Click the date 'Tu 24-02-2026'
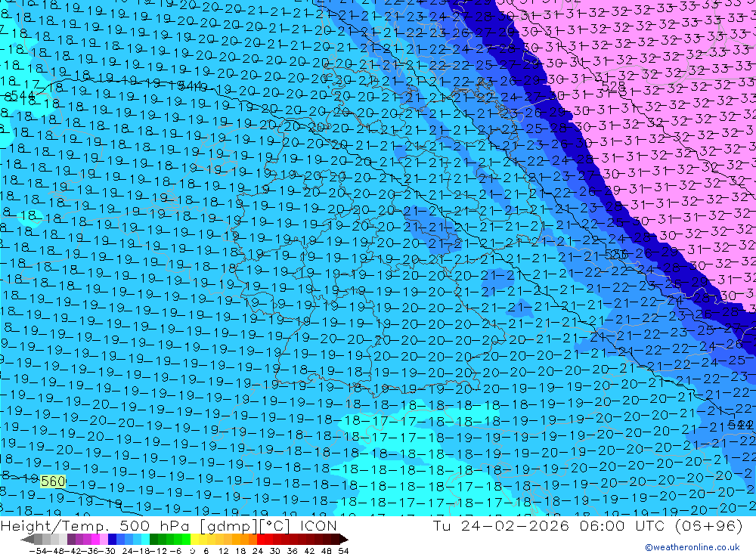 point(501,525)
